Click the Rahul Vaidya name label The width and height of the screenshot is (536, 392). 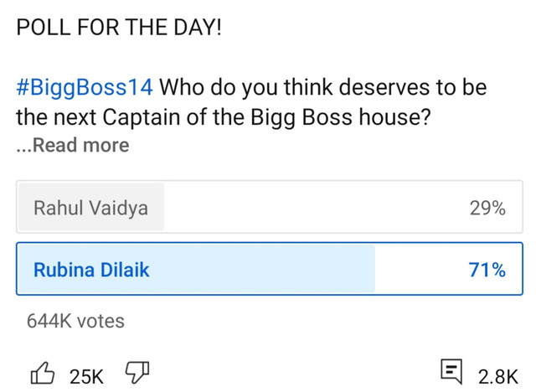coord(90,209)
